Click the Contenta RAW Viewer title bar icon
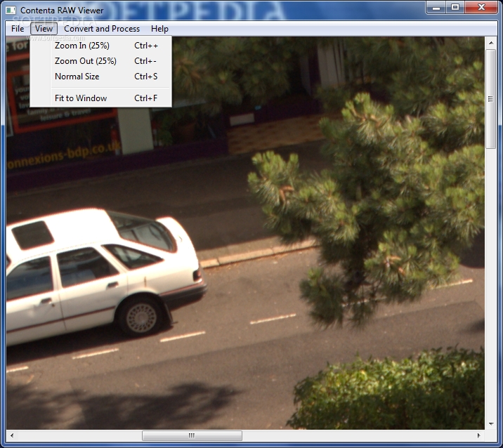Screen dimensions: 503x448 tap(11, 11)
